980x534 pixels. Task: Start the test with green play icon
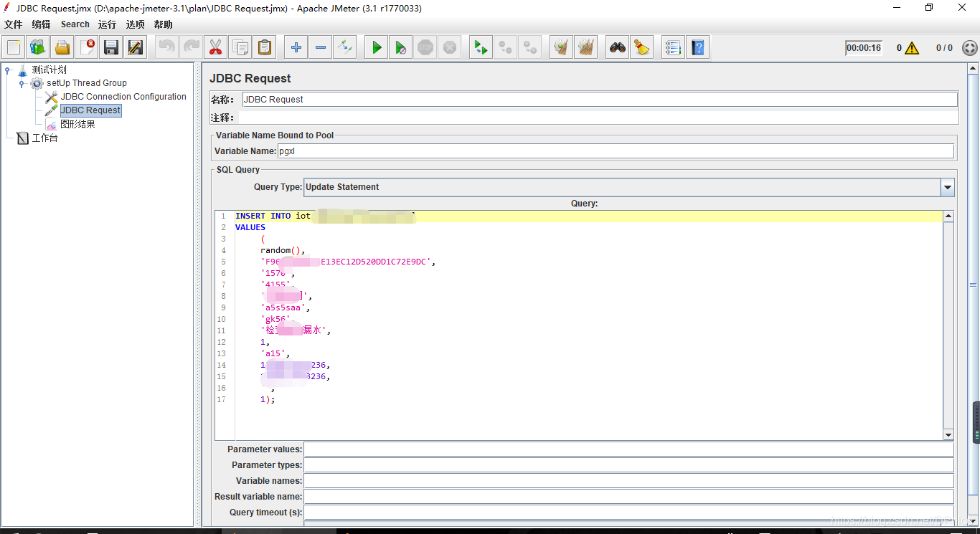tap(377, 48)
